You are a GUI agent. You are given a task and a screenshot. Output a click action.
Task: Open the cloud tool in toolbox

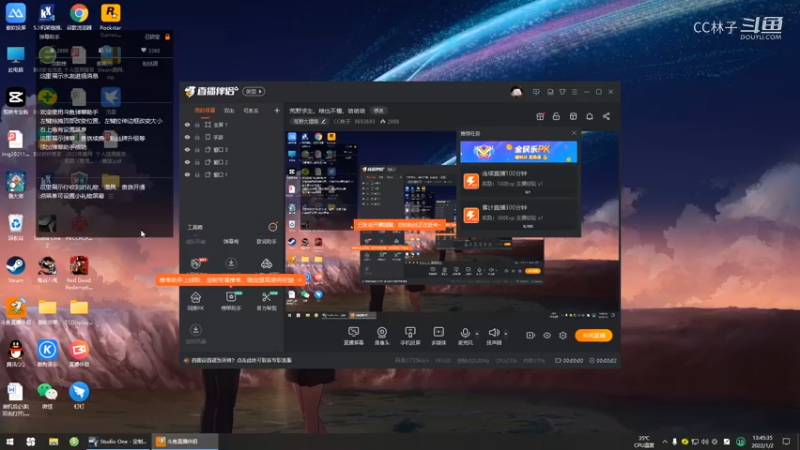266,264
